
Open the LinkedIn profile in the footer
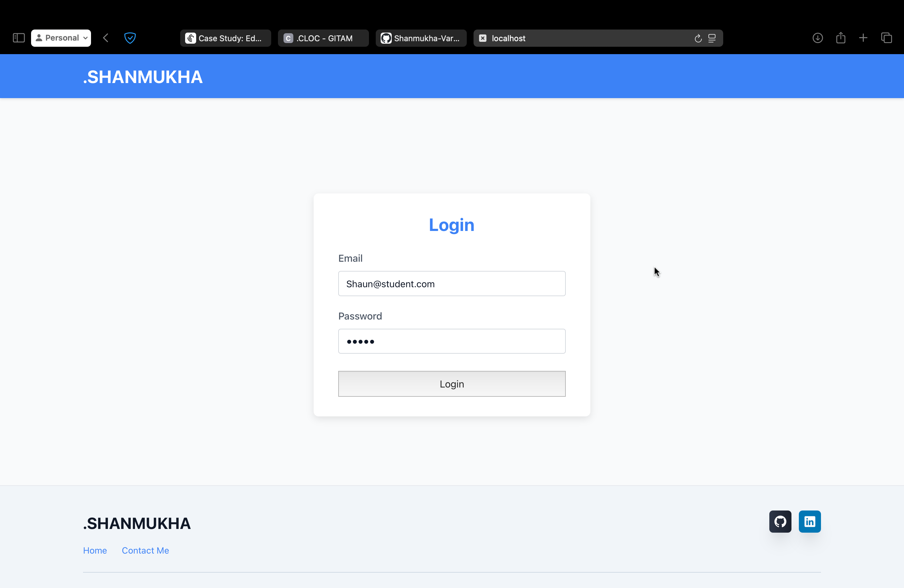809,521
